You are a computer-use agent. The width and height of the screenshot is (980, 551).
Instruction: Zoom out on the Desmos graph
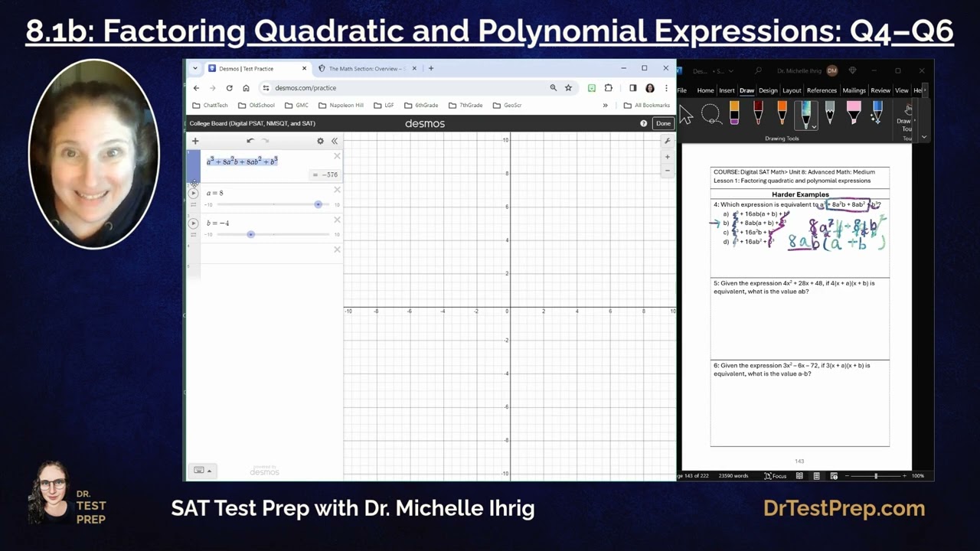click(x=667, y=171)
